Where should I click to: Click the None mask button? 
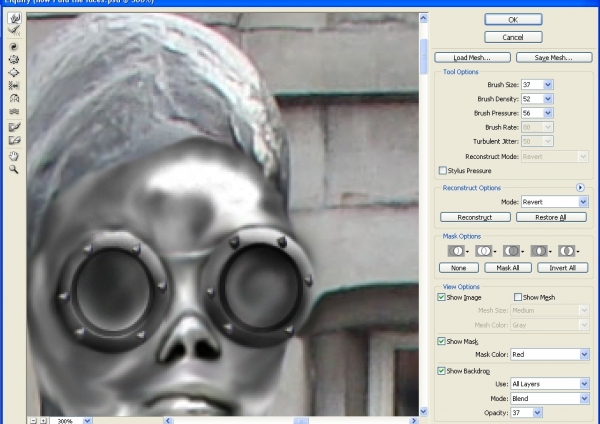(458, 268)
